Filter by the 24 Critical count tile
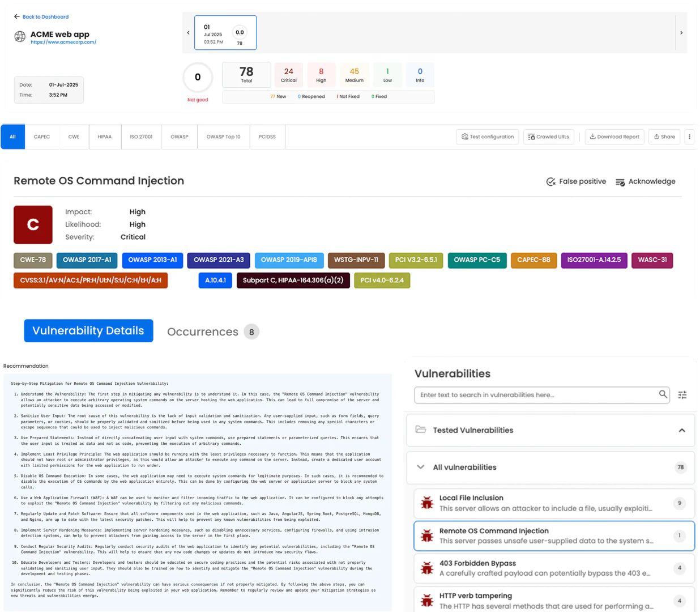The image size is (700, 612). click(x=289, y=75)
